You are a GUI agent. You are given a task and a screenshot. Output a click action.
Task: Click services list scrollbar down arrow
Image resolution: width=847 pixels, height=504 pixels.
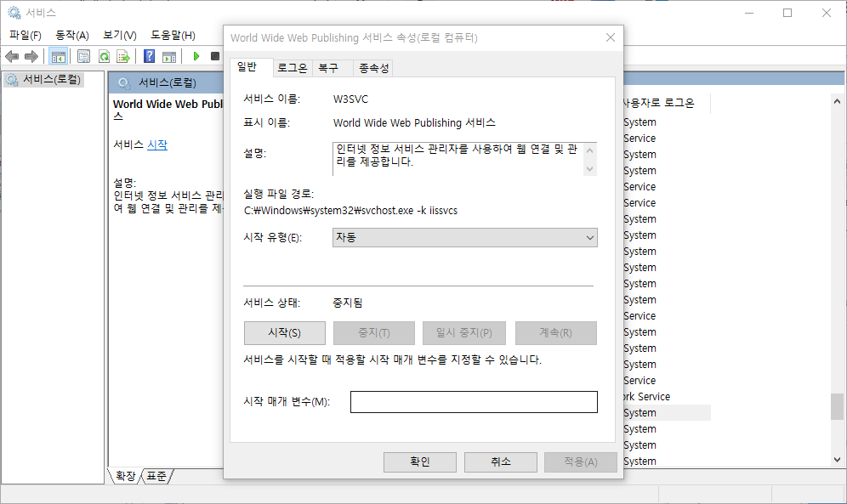pyautogui.click(x=837, y=460)
